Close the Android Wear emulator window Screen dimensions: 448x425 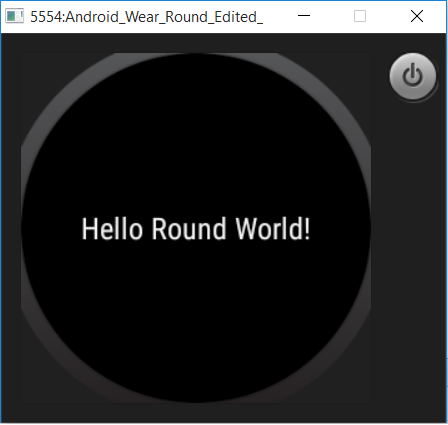click(x=417, y=16)
